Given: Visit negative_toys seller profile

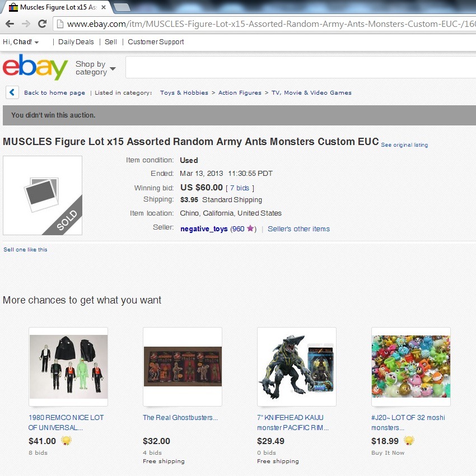Looking at the screenshot, I should tap(204, 229).
